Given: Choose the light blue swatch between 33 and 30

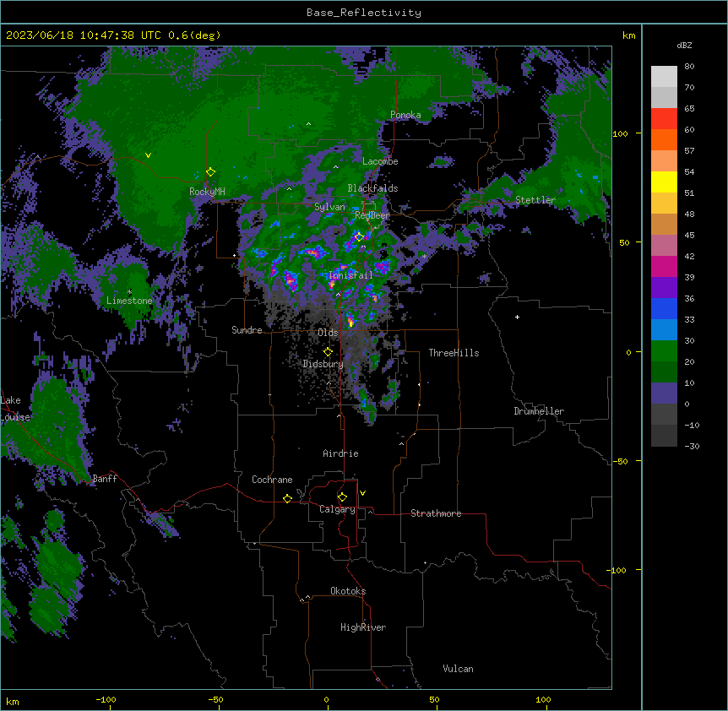Looking at the screenshot, I should (664, 330).
